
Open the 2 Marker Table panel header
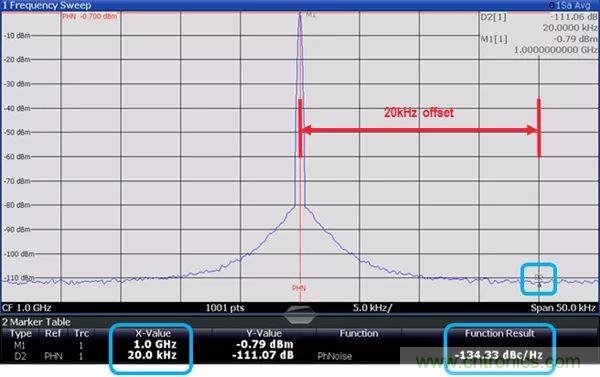coord(36,322)
